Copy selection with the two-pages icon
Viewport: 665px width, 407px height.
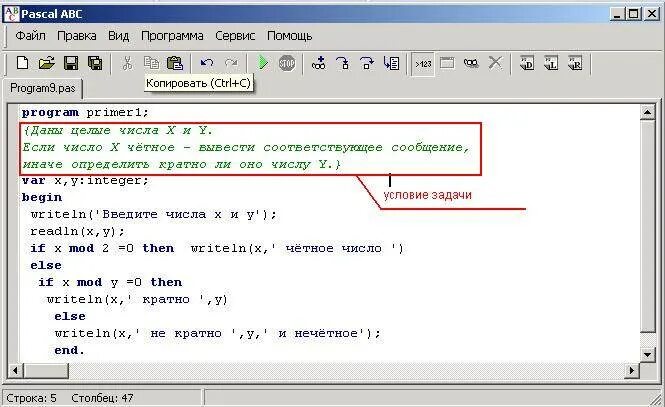[x=151, y=63]
